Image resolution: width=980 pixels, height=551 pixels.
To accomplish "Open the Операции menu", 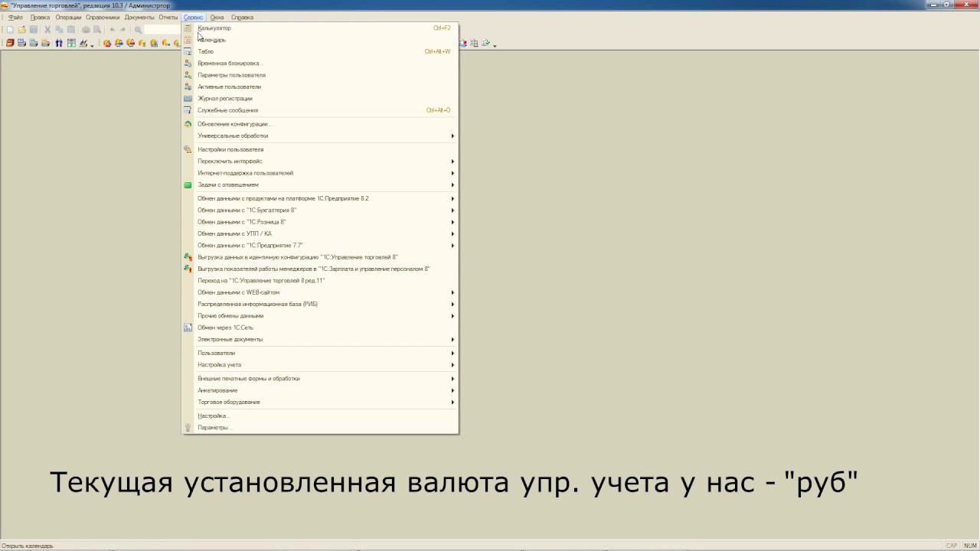I will point(68,17).
